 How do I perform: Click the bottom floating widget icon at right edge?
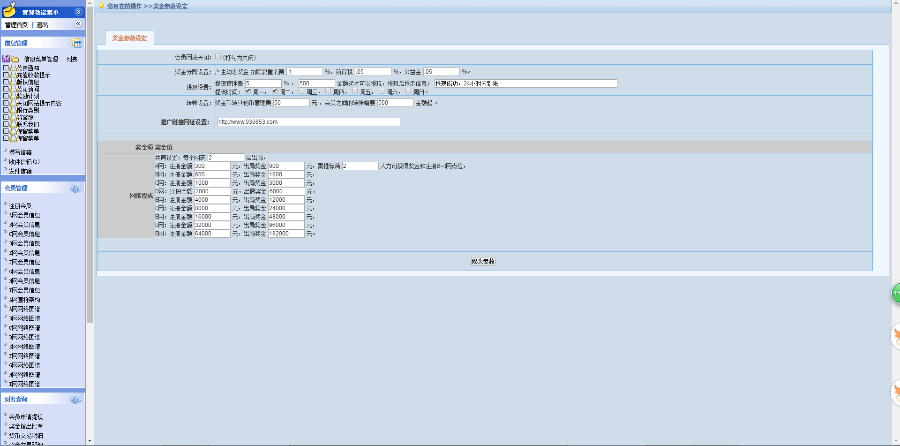[x=894, y=393]
